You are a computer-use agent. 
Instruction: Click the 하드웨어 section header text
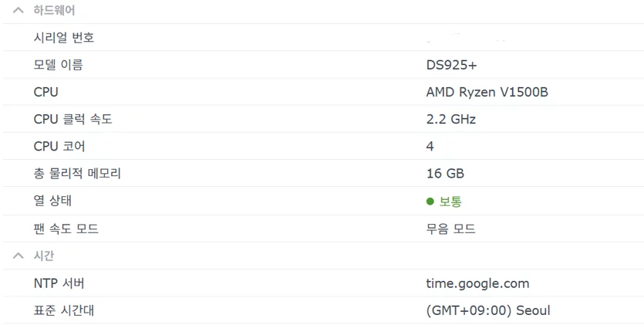tap(54, 10)
